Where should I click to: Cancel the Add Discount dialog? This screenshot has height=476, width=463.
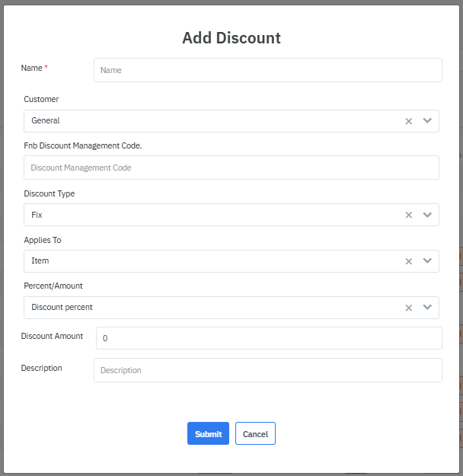pyautogui.click(x=255, y=434)
